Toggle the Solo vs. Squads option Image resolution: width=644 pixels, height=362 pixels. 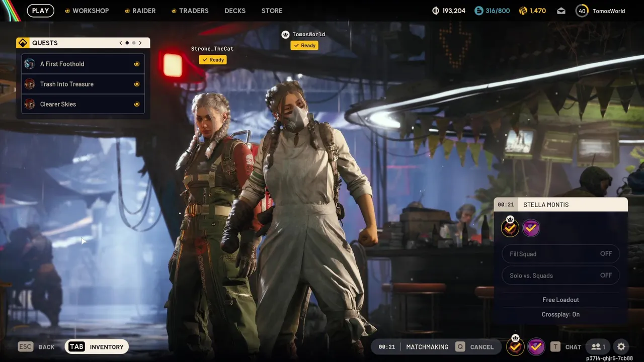(560, 276)
